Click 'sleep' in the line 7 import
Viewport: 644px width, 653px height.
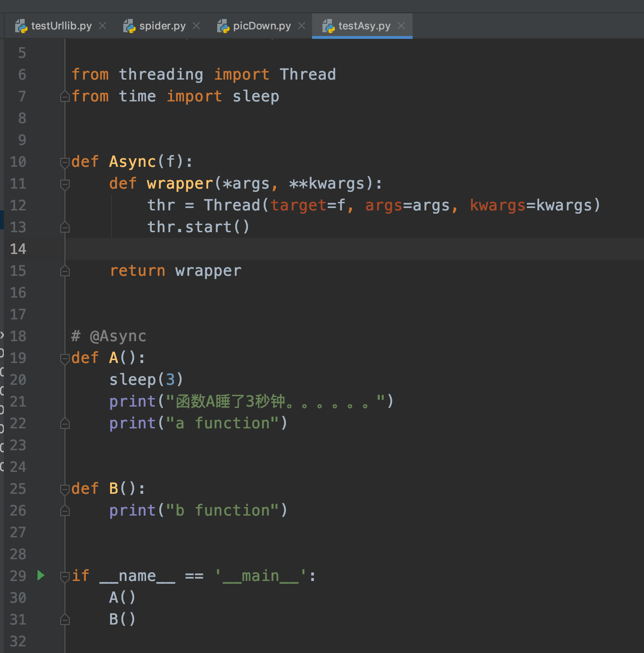[256, 96]
